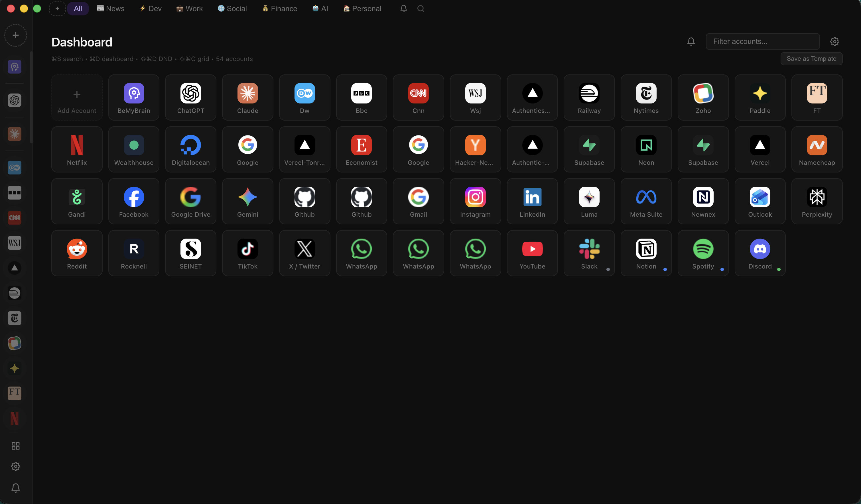Click the Add Account tile

click(x=77, y=97)
